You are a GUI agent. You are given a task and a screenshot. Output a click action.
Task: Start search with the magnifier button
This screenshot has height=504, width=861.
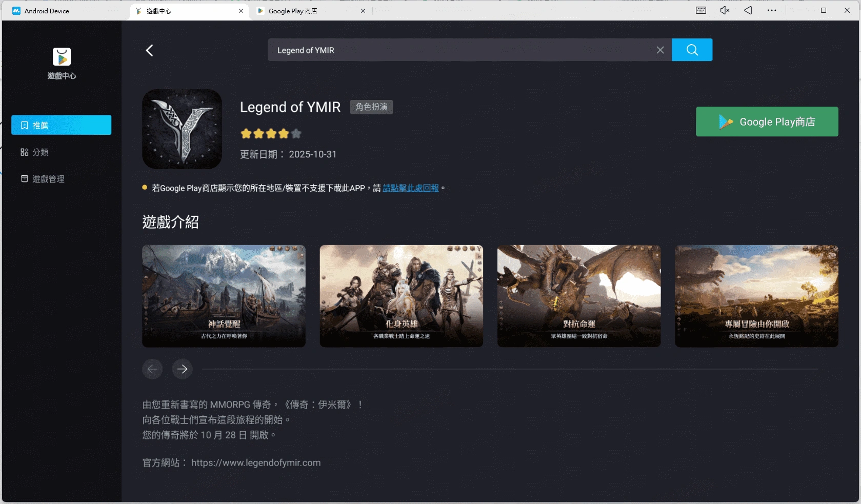point(692,50)
